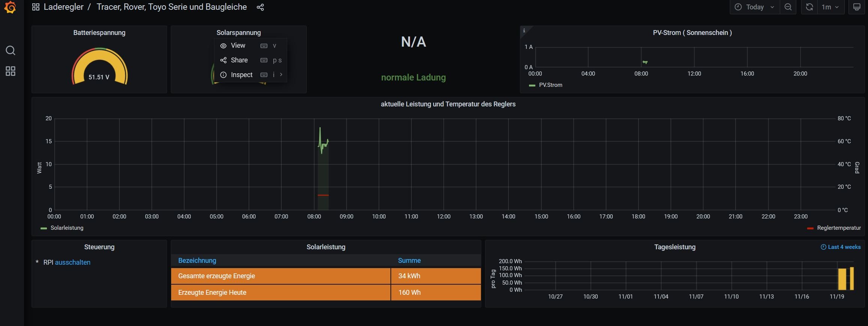Toggle Solarleistung series in the legend
This screenshot has height=326, width=868.
[67, 228]
